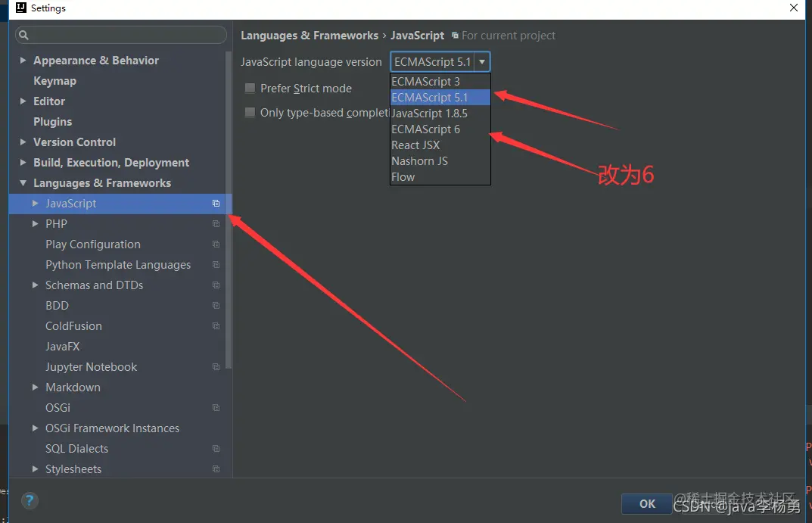Expand Version Control section

pos(23,142)
